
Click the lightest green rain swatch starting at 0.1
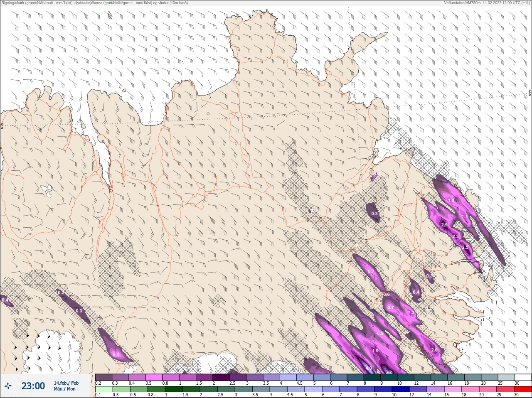103,389
